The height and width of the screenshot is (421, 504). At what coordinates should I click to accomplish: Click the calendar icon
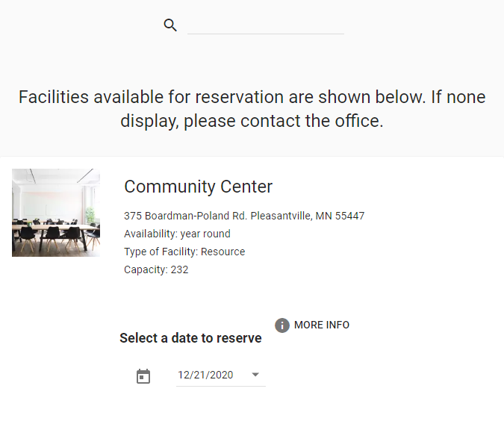143,376
